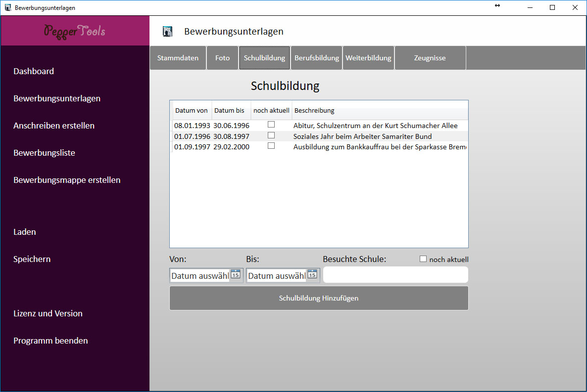The width and height of the screenshot is (587, 392).
Task: Open the Bis date calendar picker icon
Action: pos(312,274)
